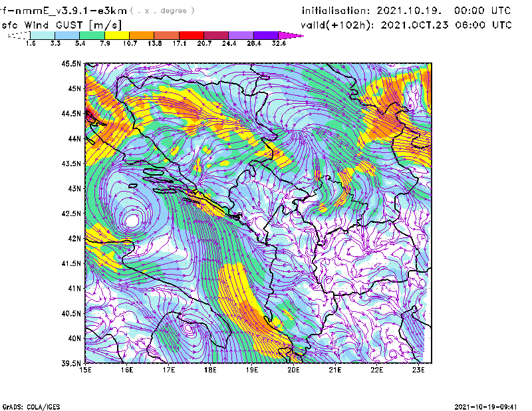
Task: Click the 40N latitude label
Action: (74, 338)
